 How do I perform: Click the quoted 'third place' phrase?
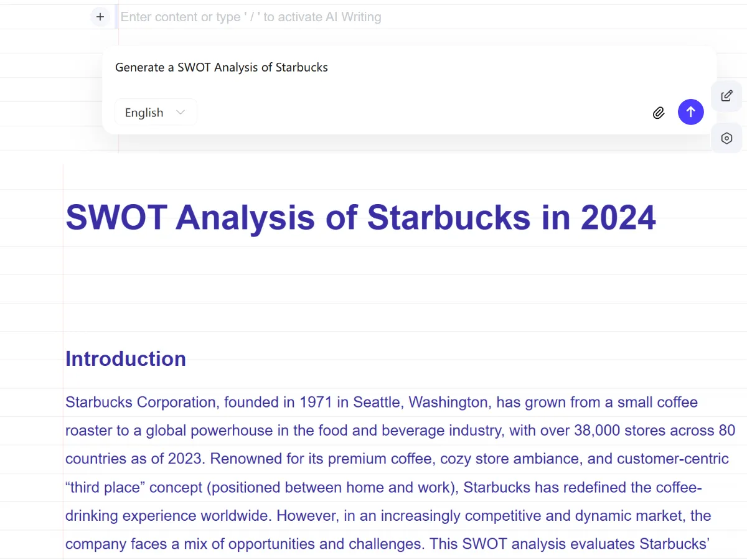click(x=102, y=487)
